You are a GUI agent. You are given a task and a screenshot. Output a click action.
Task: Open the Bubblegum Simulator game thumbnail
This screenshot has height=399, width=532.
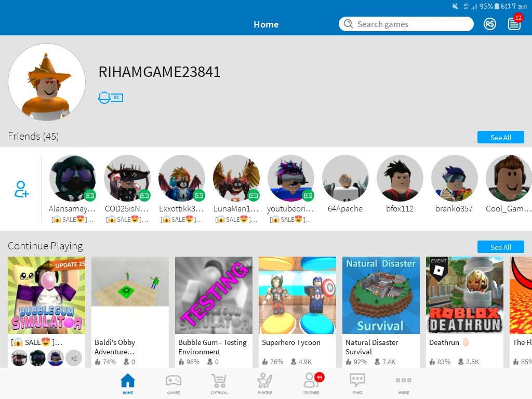[46, 295]
